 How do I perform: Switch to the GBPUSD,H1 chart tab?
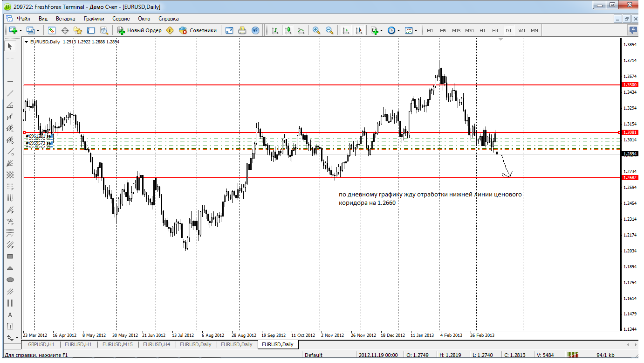(41, 344)
